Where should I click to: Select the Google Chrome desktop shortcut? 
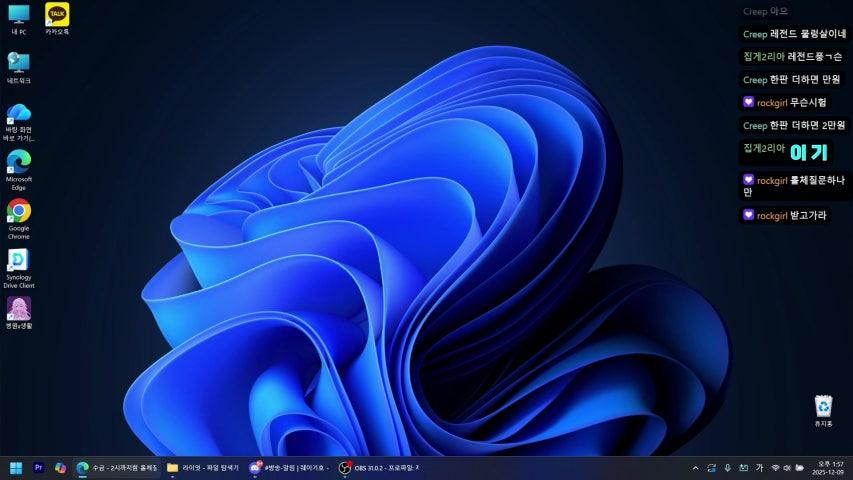coord(18,219)
